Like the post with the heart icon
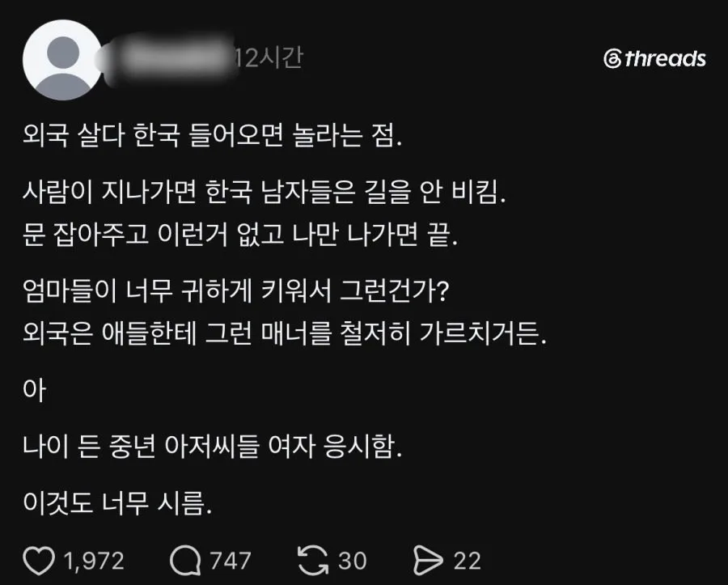The height and width of the screenshot is (585, 728). tap(39, 561)
